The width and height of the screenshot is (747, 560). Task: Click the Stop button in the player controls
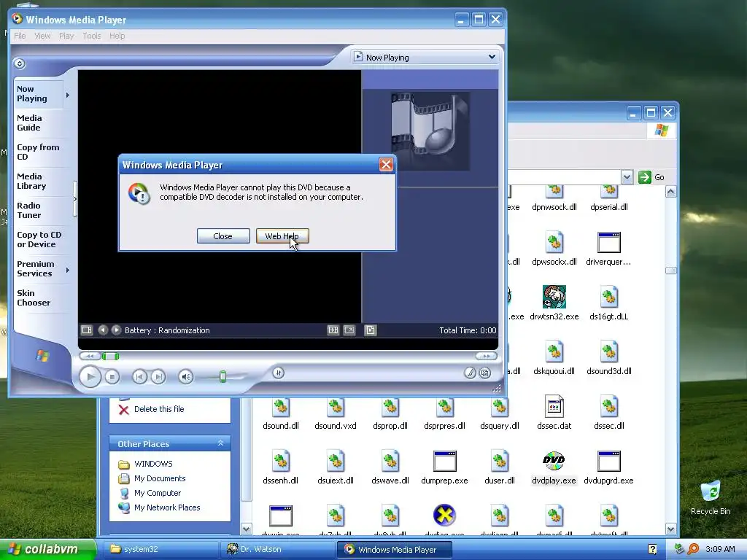point(112,377)
